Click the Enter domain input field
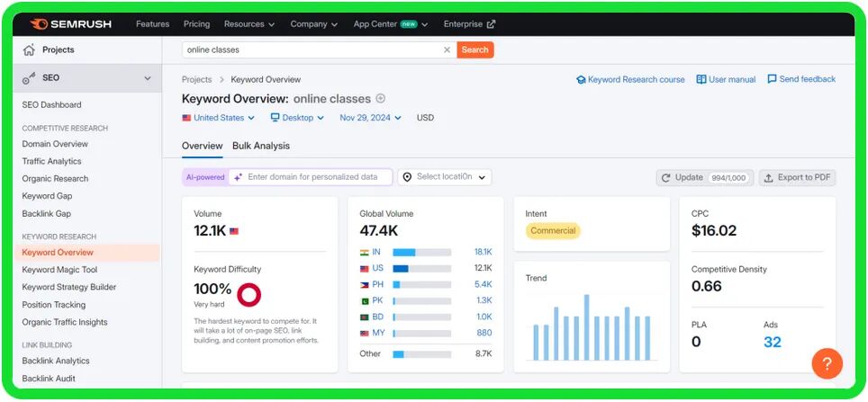Screen dimensions: 868x402 (316, 177)
